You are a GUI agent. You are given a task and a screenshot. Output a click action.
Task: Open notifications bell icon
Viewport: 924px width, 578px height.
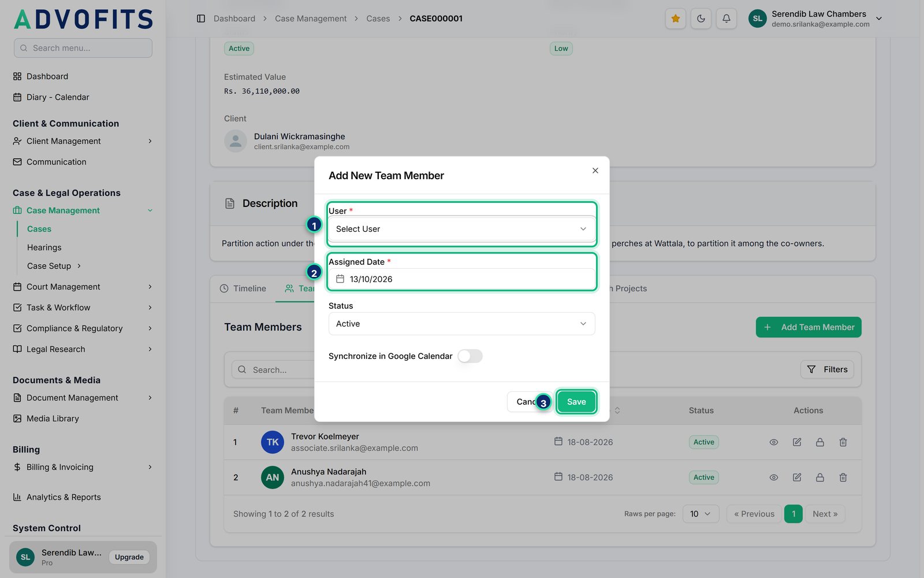point(726,18)
